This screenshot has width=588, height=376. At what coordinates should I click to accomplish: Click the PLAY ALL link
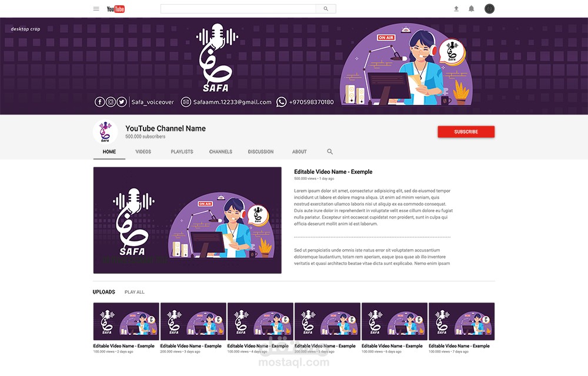tap(134, 292)
